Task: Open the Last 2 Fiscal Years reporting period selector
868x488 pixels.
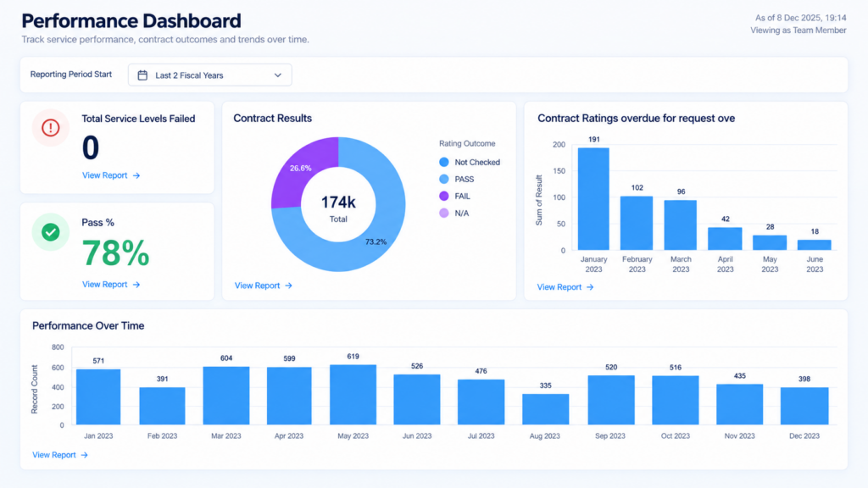Action: click(x=210, y=75)
